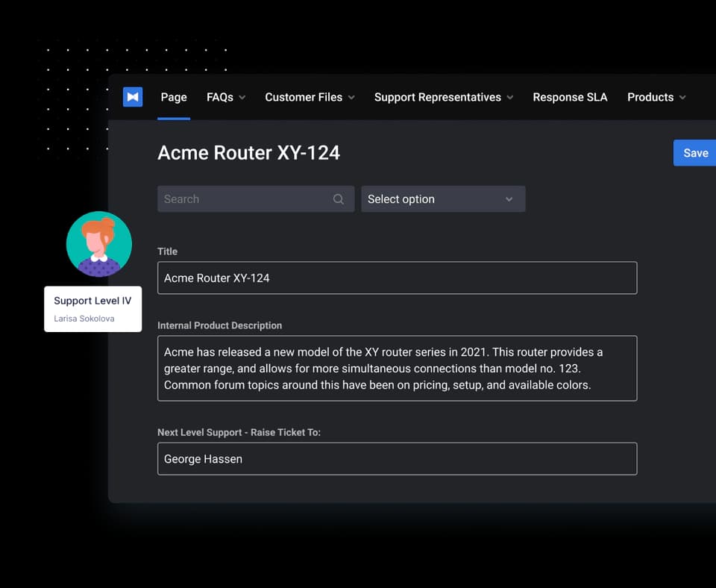Click the magnifier icon in Search field
The image size is (716, 588).
[x=339, y=199]
